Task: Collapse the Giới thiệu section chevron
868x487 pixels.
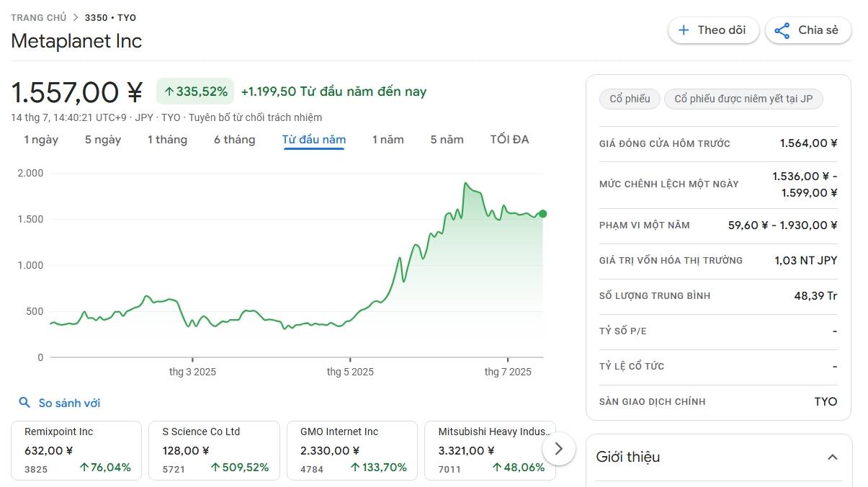Action: pyautogui.click(x=833, y=457)
